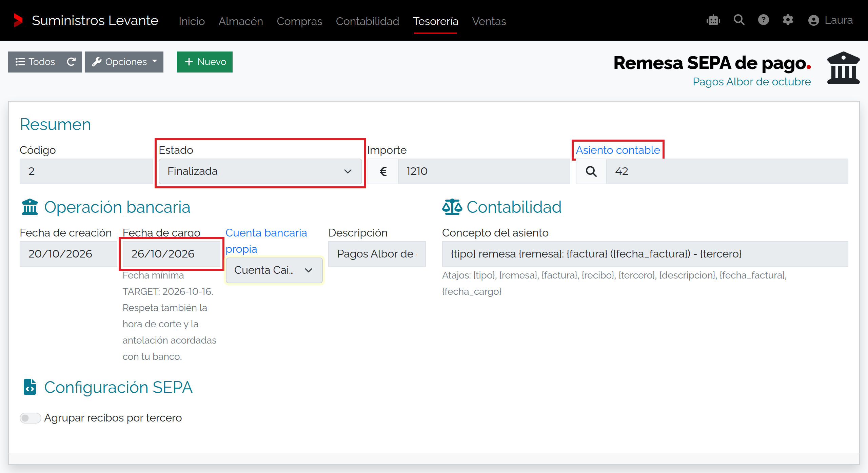Open Laura's user profile menu

pos(830,20)
